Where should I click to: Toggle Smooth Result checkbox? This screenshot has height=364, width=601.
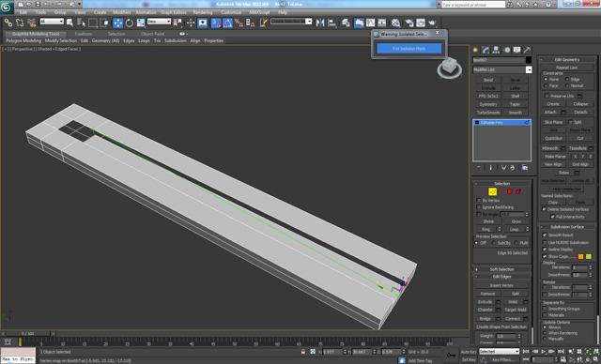pos(545,235)
